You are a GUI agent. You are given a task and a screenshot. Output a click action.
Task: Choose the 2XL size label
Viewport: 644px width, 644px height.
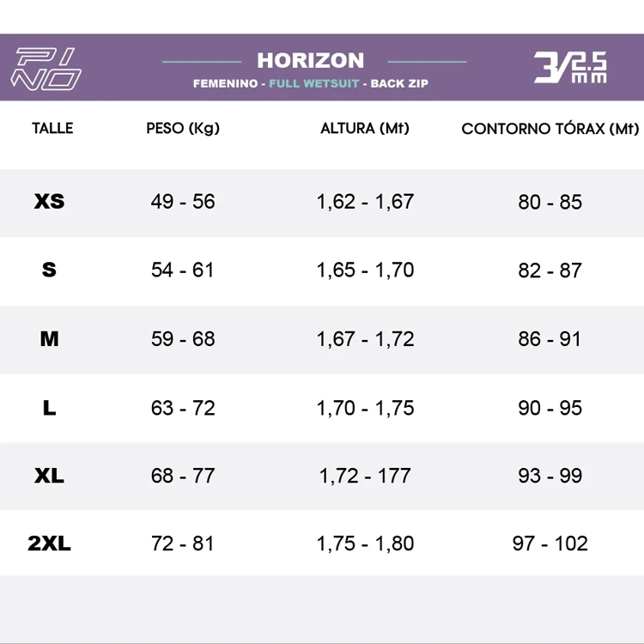pyautogui.click(x=49, y=544)
